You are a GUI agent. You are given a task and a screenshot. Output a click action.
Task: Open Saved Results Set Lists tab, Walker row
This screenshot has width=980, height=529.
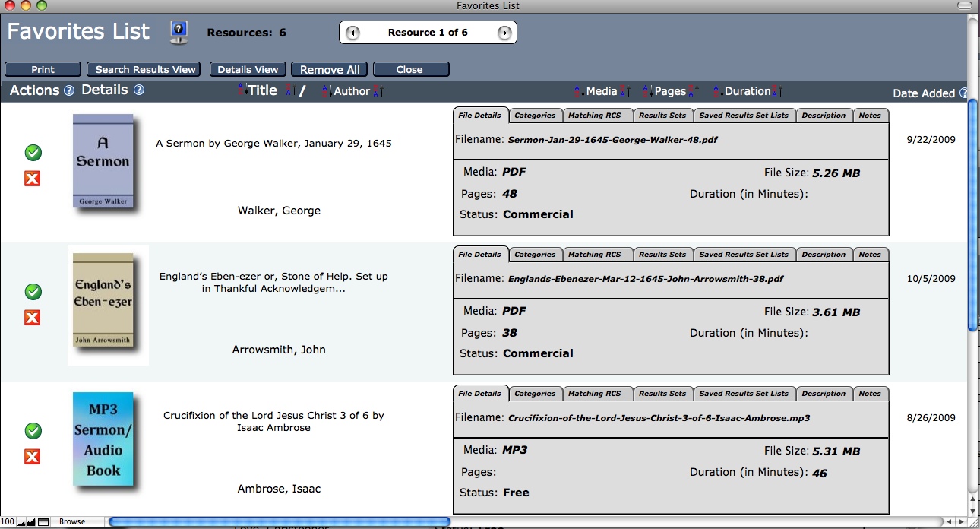(x=744, y=116)
